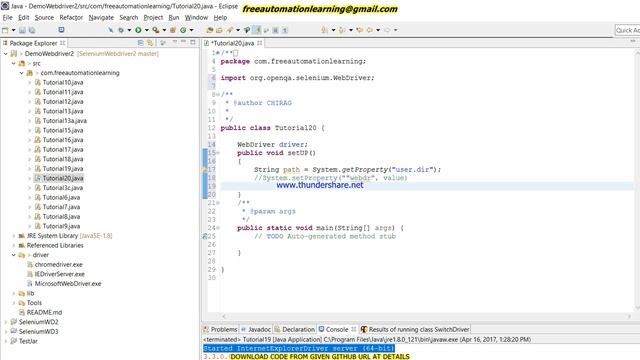Open the Back history dropdown arrow
The image size is (640, 360).
click(378, 30)
